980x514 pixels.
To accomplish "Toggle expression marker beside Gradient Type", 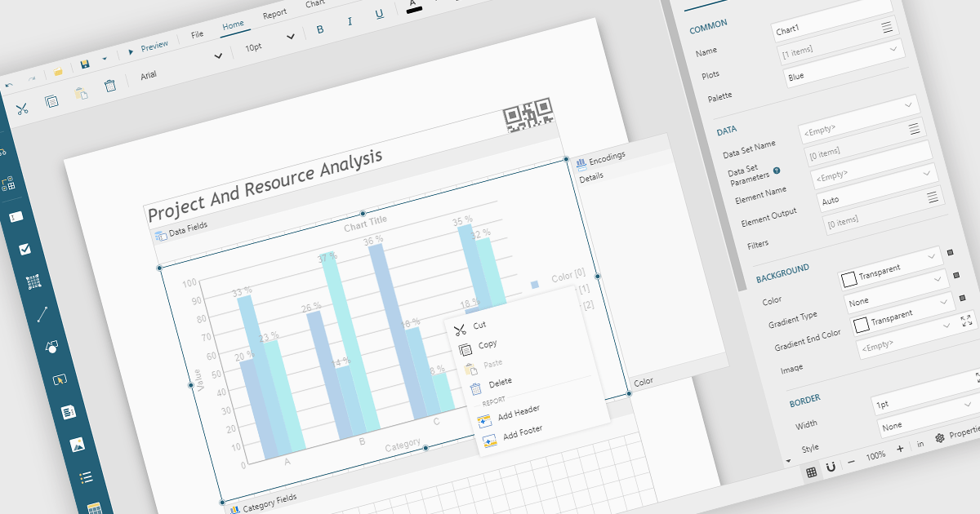I will pos(955,276).
